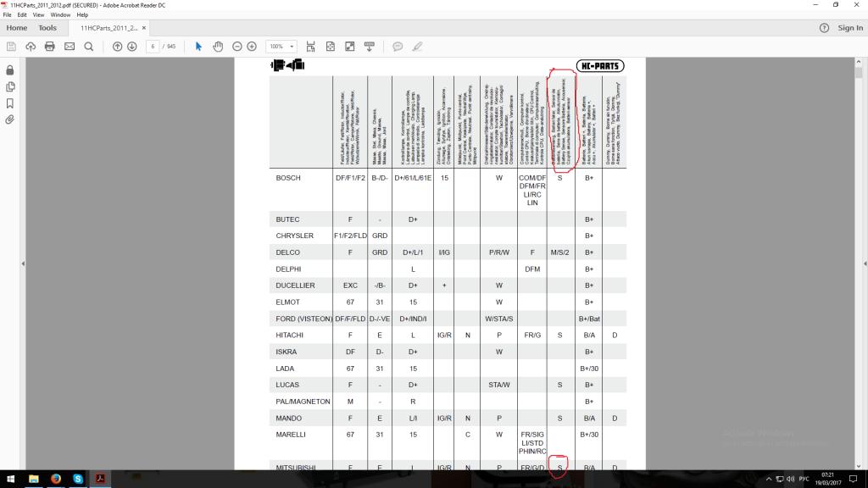Click the taskbar clock and date

coord(828,480)
